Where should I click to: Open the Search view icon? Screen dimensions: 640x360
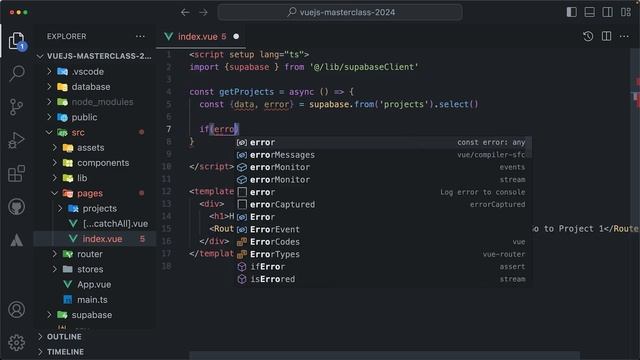(x=17, y=73)
